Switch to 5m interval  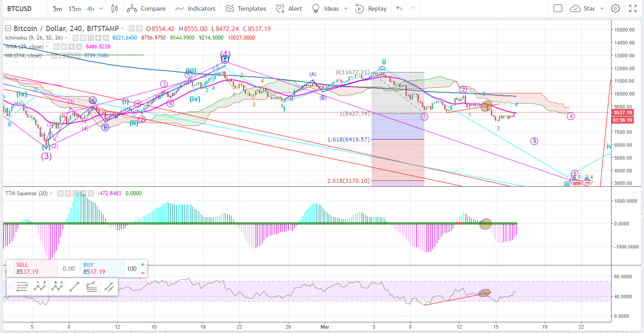[57, 8]
